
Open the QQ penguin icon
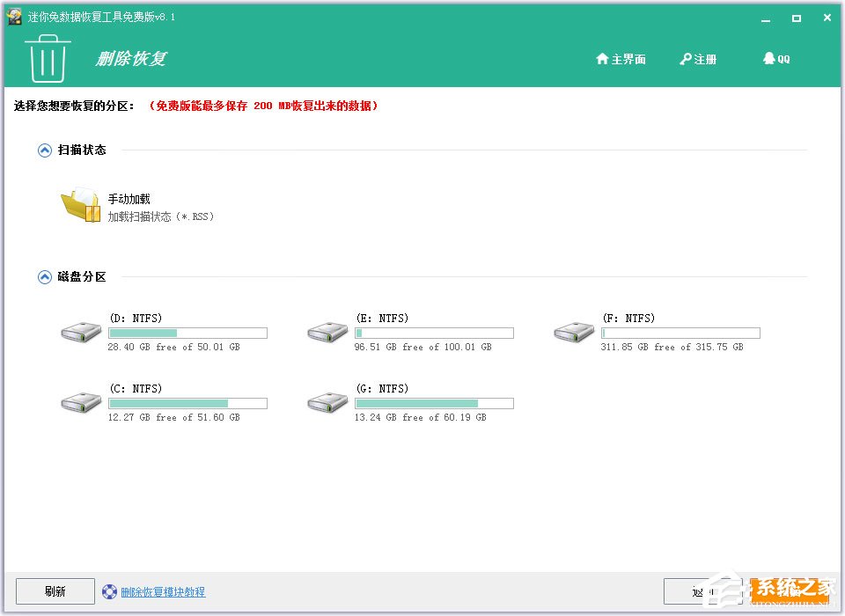click(x=768, y=59)
